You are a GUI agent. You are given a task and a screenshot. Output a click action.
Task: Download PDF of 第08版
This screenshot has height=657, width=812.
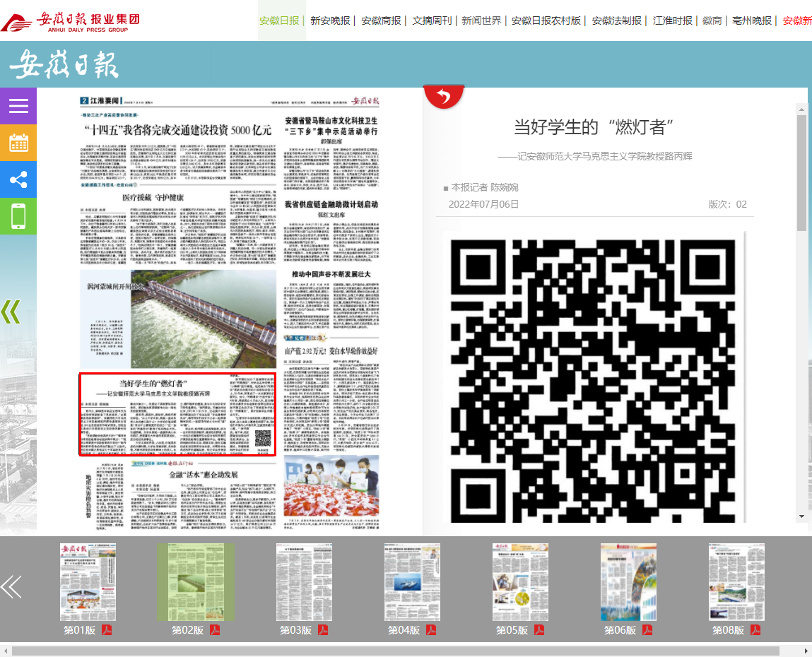coord(755,630)
